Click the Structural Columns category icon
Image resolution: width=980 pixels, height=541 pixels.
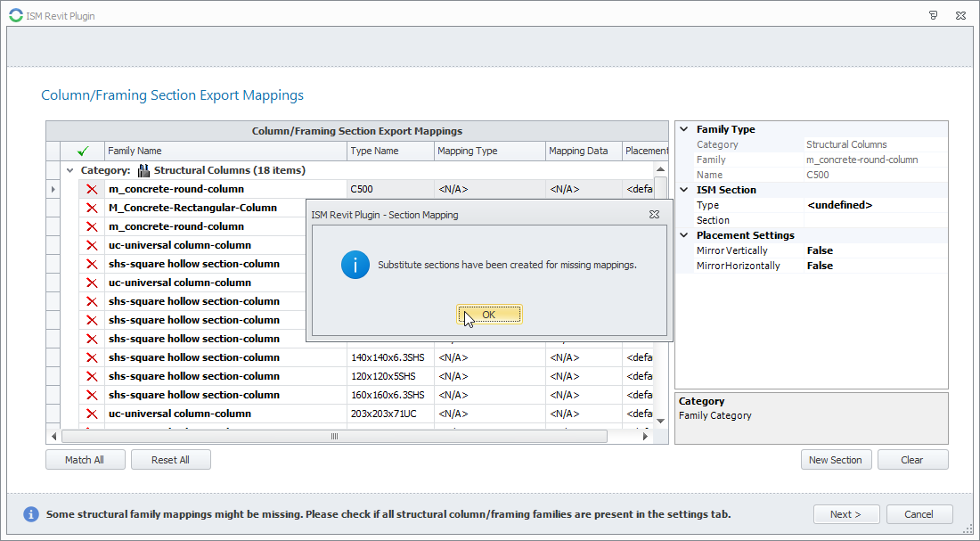[143, 170]
